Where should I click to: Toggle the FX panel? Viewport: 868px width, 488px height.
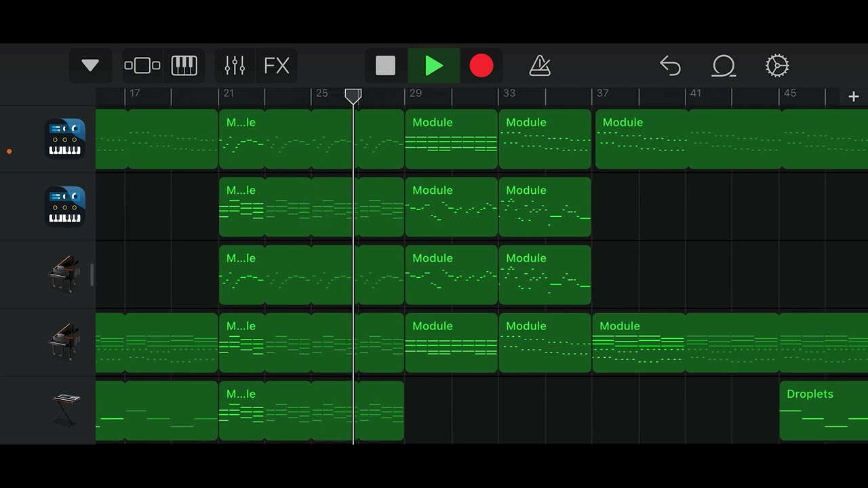276,66
